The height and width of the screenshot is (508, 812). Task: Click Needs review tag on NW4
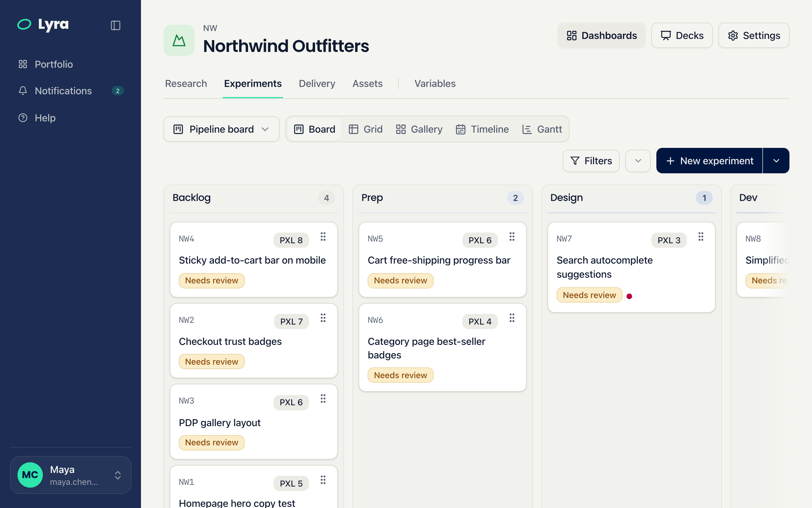211,281
